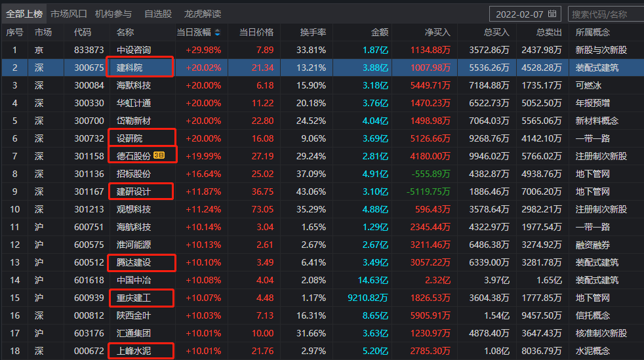Click the +16.64% change value
Image resolution: width=644 pixels, height=360 pixels.
pyautogui.click(x=203, y=174)
